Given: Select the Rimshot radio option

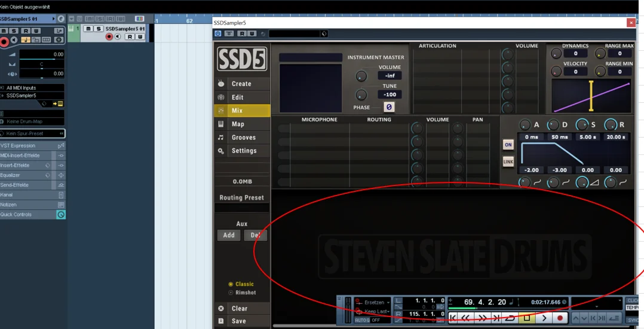Looking at the screenshot, I should (x=243, y=293).
